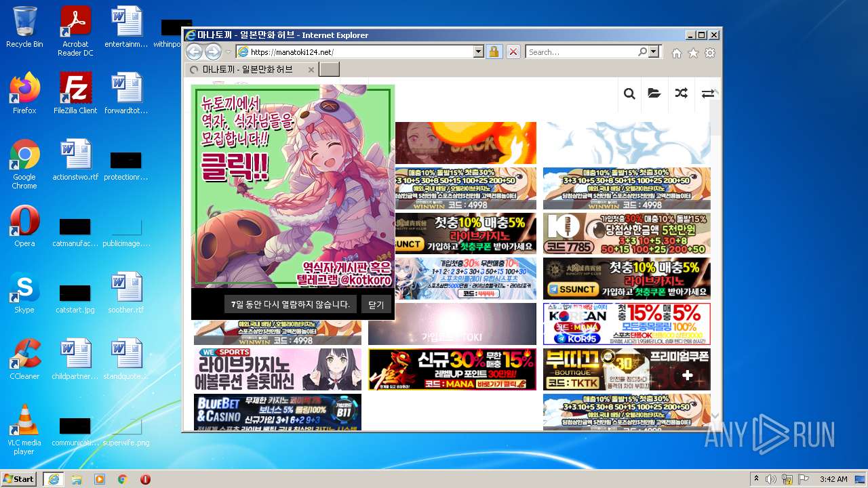Open Windows Explorer from taskbar

click(x=77, y=479)
